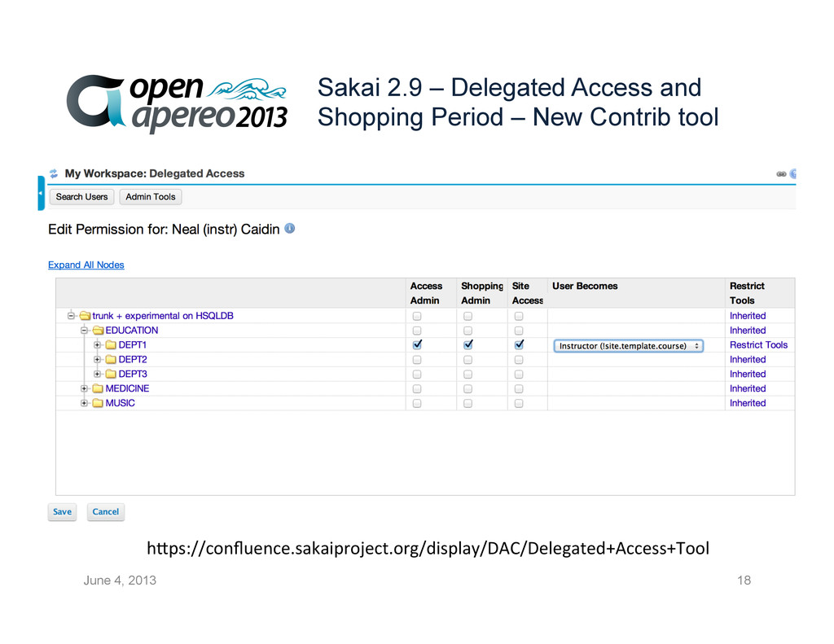This screenshot has width=834, height=644.
Task: Expand the DEPT2 node
Action: [x=98, y=360]
